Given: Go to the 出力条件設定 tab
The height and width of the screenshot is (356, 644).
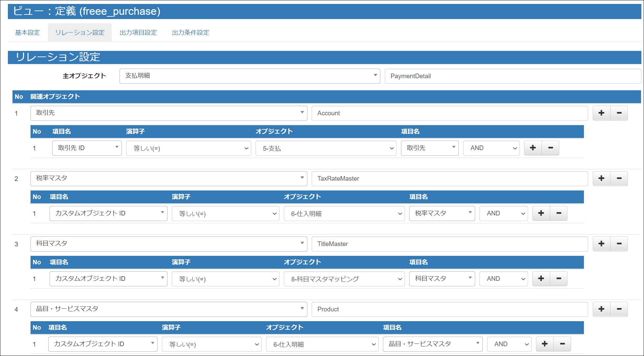Looking at the screenshot, I should 190,33.
